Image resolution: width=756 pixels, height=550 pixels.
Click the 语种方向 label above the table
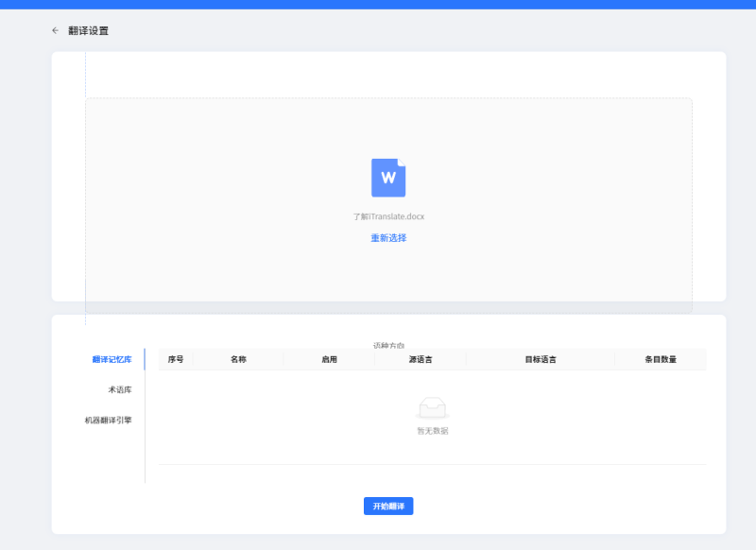[391, 342]
